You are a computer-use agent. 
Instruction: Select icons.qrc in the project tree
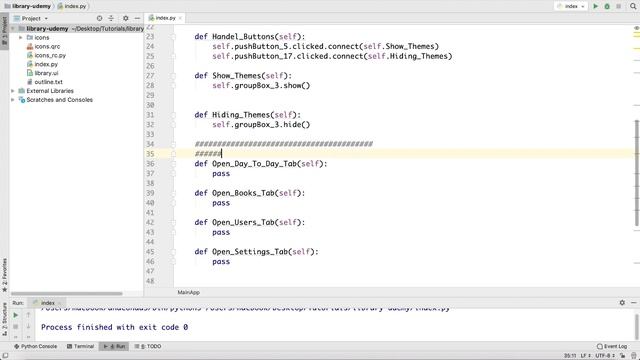click(43, 47)
